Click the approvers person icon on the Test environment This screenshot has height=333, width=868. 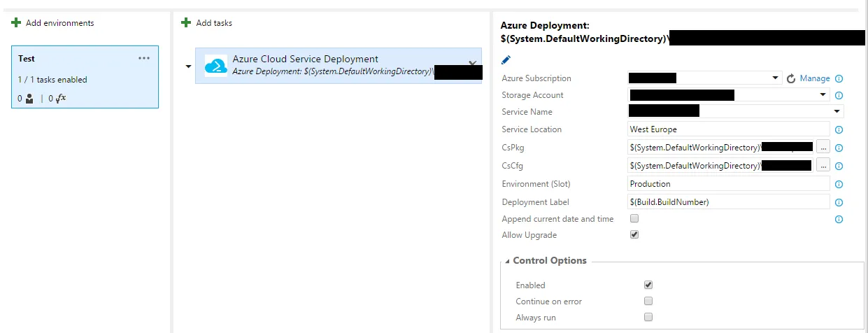pos(29,99)
